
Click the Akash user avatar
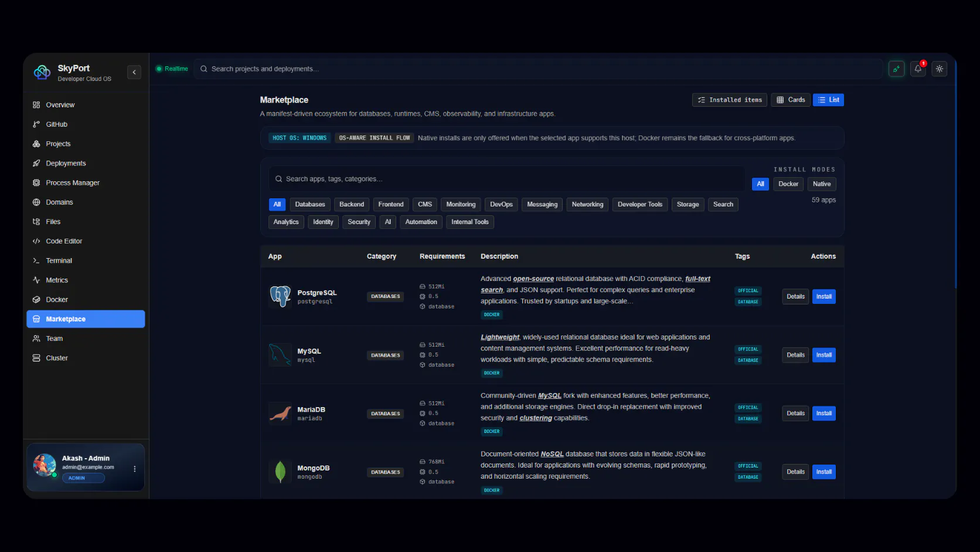click(x=45, y=466)
